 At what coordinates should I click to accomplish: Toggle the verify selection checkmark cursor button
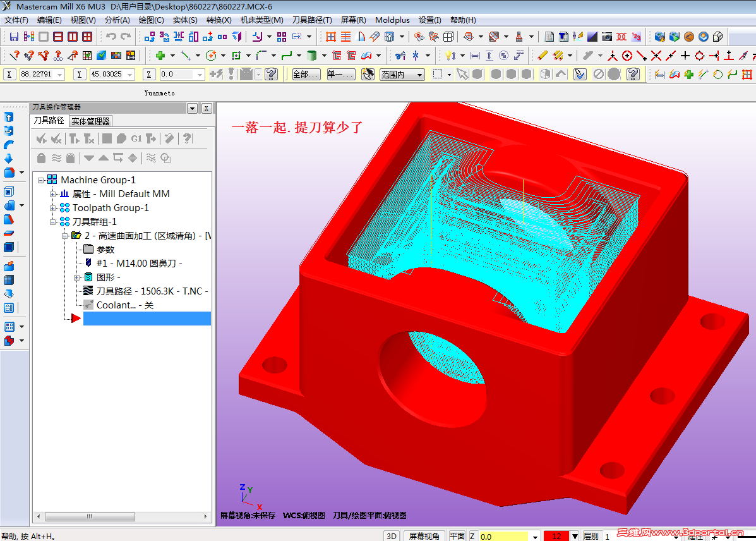[580, 75]
